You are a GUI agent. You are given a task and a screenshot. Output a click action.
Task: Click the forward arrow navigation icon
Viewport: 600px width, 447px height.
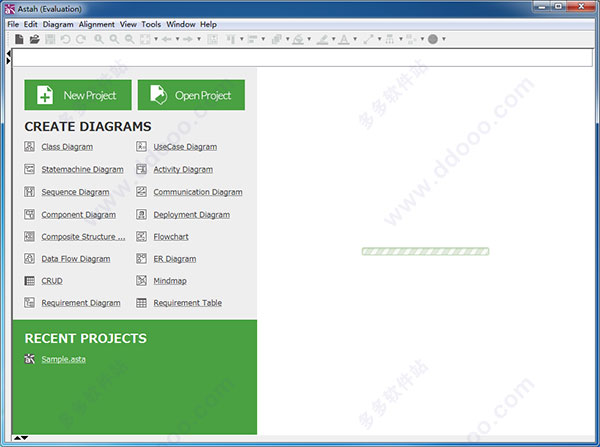tap(188, 39)
